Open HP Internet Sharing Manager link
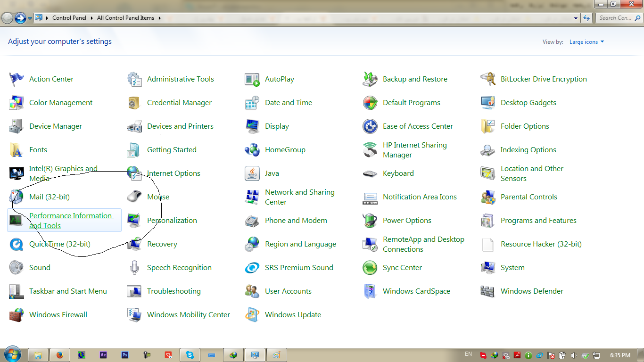The width and height of the screenshot is (644, 362). [x=415, y=150]
